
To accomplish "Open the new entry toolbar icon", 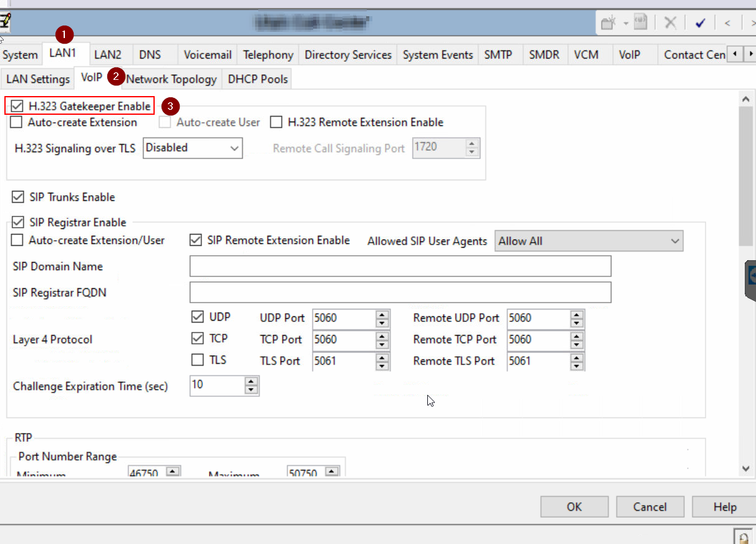I will pos(608,22).
